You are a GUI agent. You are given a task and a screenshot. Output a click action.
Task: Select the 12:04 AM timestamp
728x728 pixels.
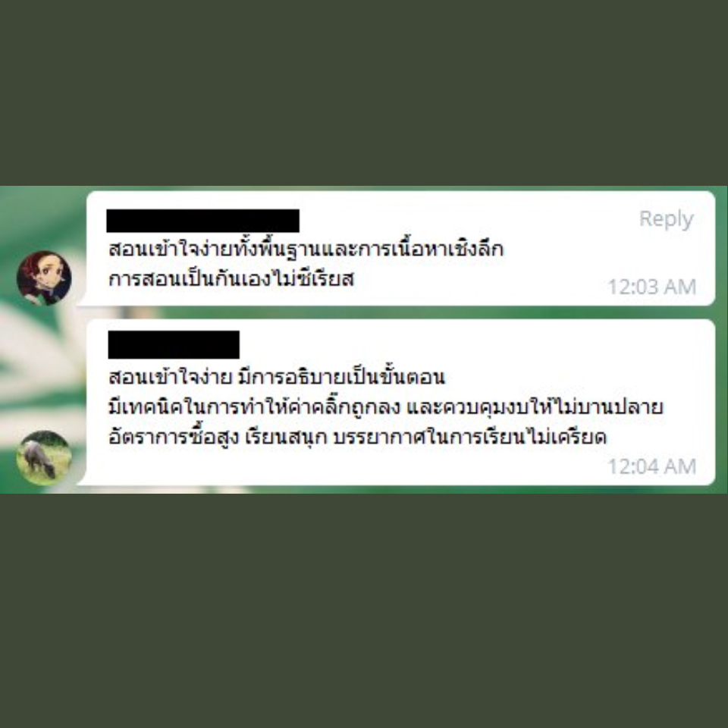tap(651, 466)
